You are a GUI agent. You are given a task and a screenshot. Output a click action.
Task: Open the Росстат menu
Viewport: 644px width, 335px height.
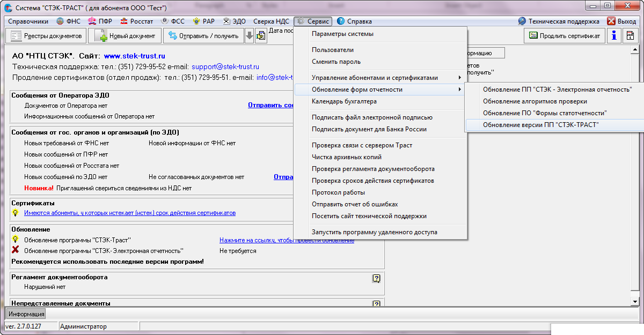coord(137,21)
